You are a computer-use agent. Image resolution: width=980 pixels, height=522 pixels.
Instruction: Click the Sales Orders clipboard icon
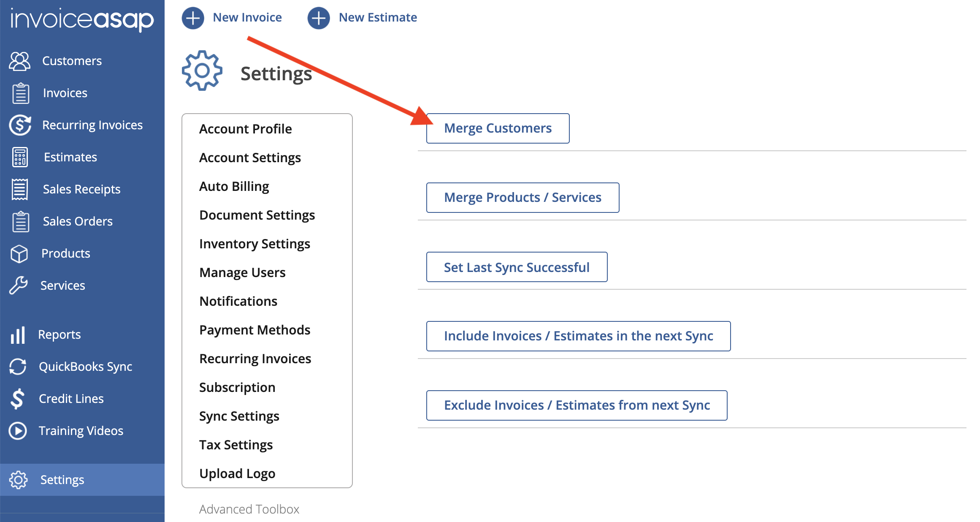point(19,221)
